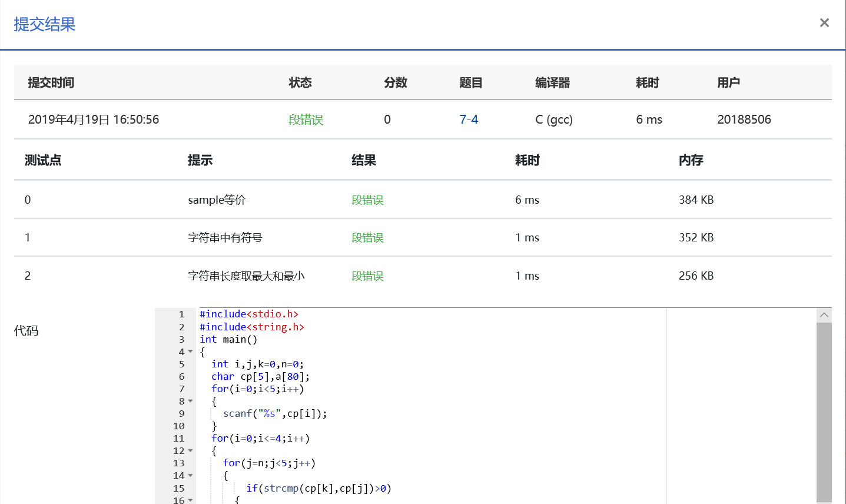Click line number 10 in the code gutter
The image size is (846, 504).
pyautogui.click(x=179, y=426)
